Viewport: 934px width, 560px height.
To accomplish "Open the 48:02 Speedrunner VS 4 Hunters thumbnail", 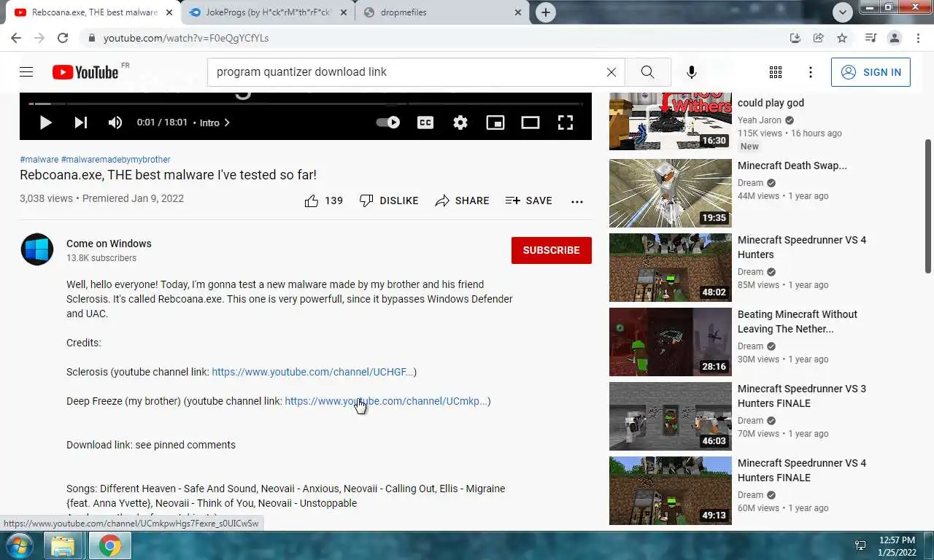I will 671,268.
